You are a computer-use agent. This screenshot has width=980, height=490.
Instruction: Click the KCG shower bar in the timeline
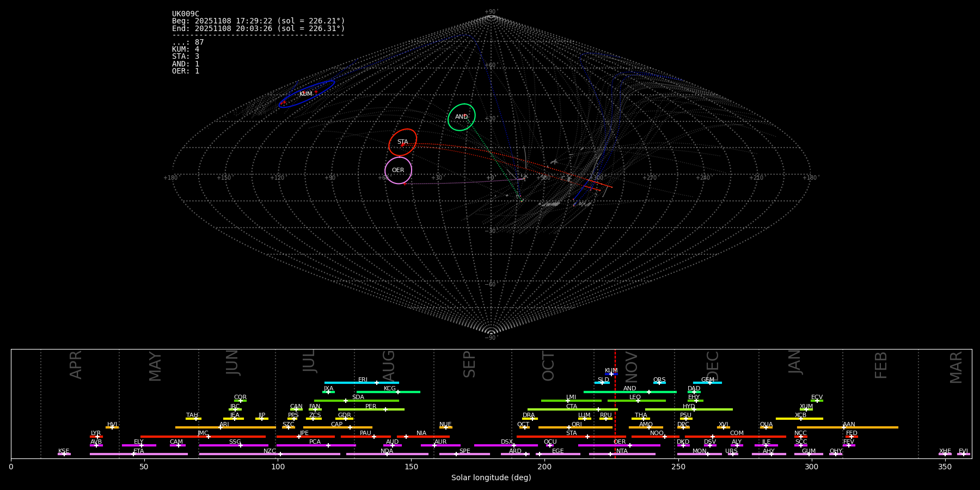click(388, 391)
